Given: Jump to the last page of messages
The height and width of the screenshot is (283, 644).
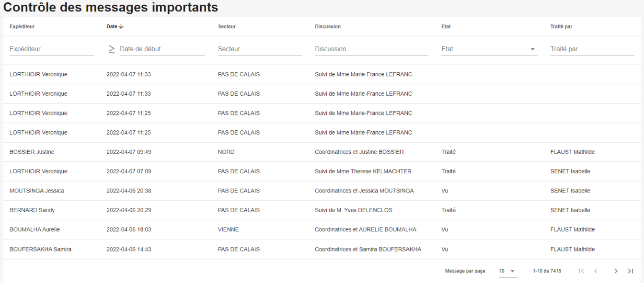Looking at the screenshot, I should 631,271.
